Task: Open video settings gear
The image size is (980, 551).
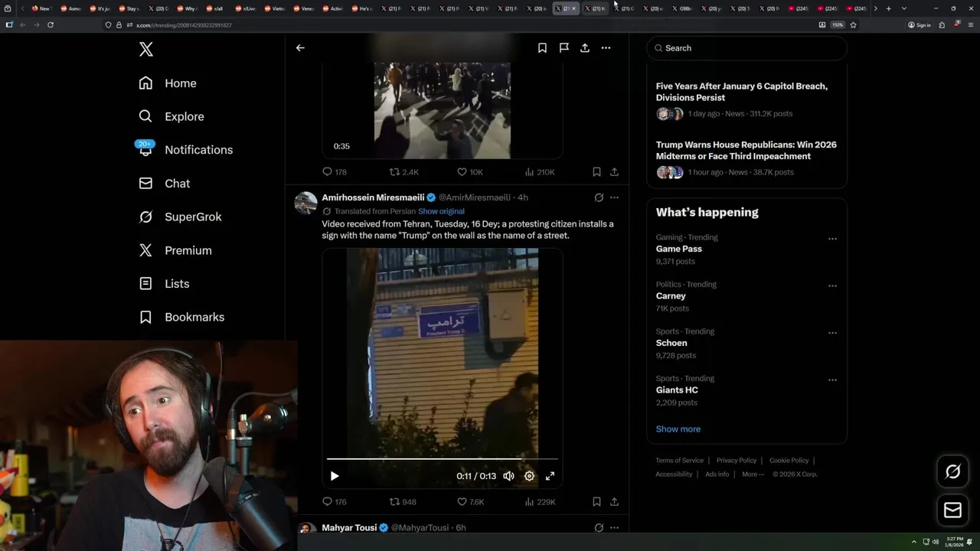Action: coord(529,476)
